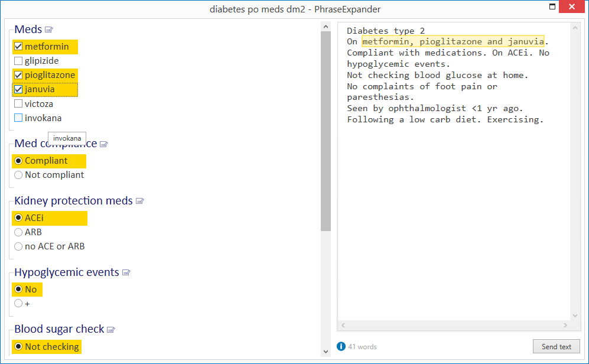Viewport: 589px width, 364px height.
Task: Select the Not checking radio button
Action: coord(18,346)
